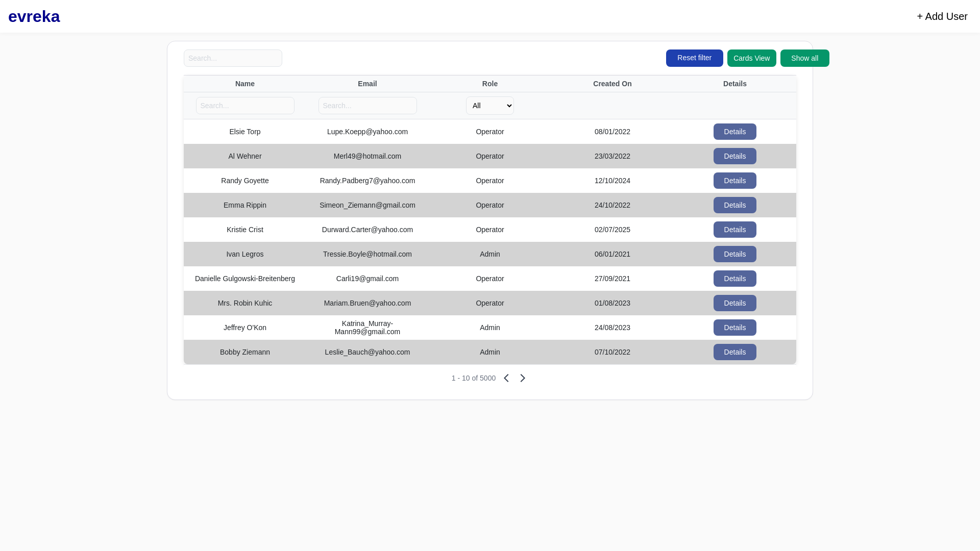Image resolution: width=980 pixels, height=551 pixels.
Task: Select the name Emma Rippin
Action: [245, 205]
